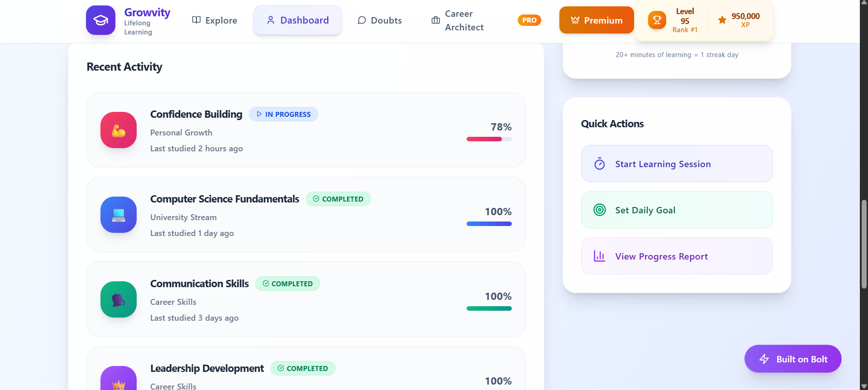The height and width of the screenshot is (390, 868).
Task: Click the 78% Confidence Building progress bar
Action: (489, 139)
